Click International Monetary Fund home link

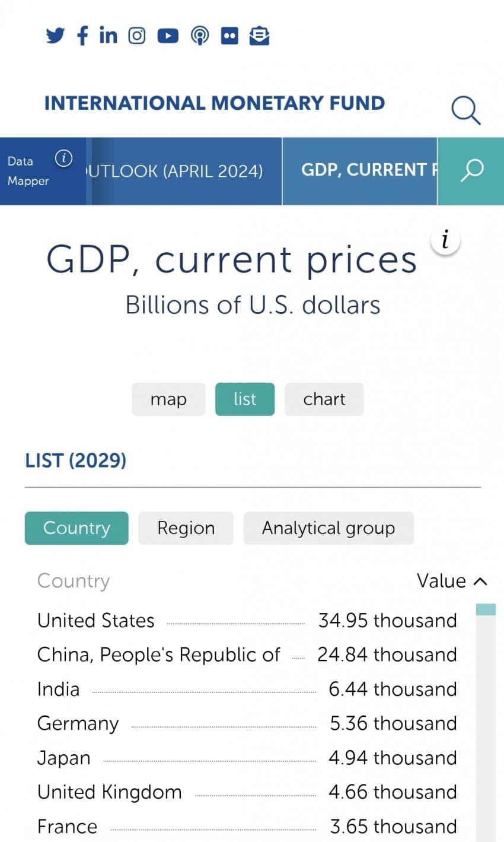[x=215, y=103]
